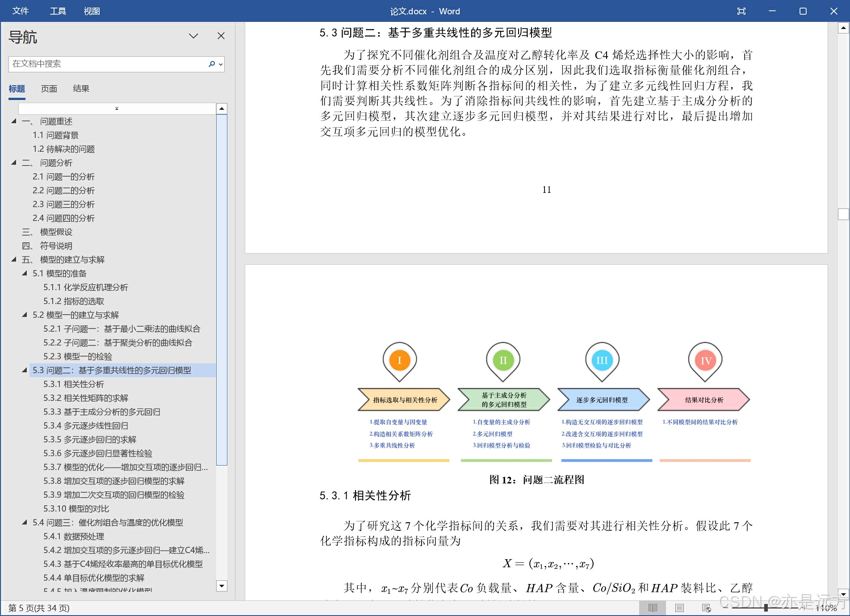The width and height of the screenshot is (850, 616).
Task: Open the 文件 menu
Action: click(x=21, y=11)
